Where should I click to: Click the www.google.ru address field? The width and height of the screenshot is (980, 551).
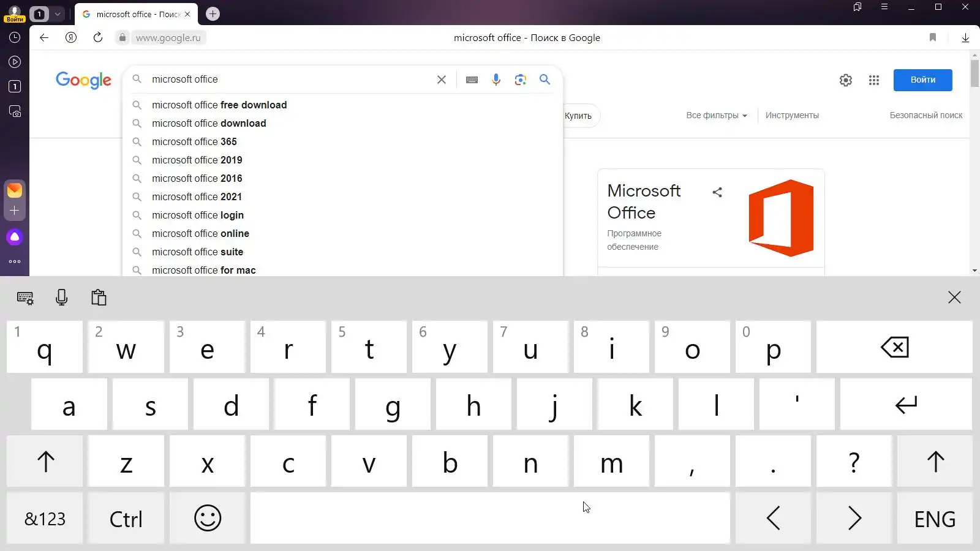(168, 37)
